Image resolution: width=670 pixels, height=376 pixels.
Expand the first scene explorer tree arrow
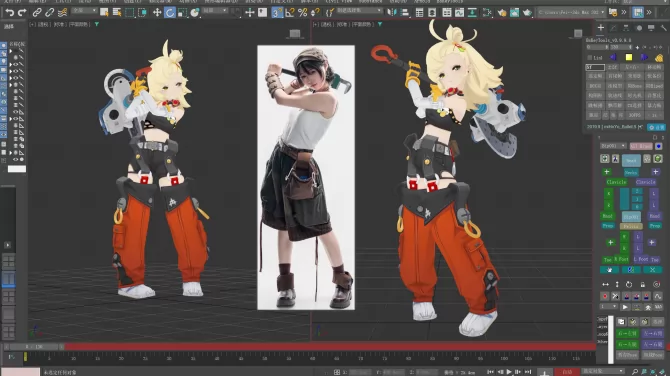pyautogui.click(x=11, y=51)
